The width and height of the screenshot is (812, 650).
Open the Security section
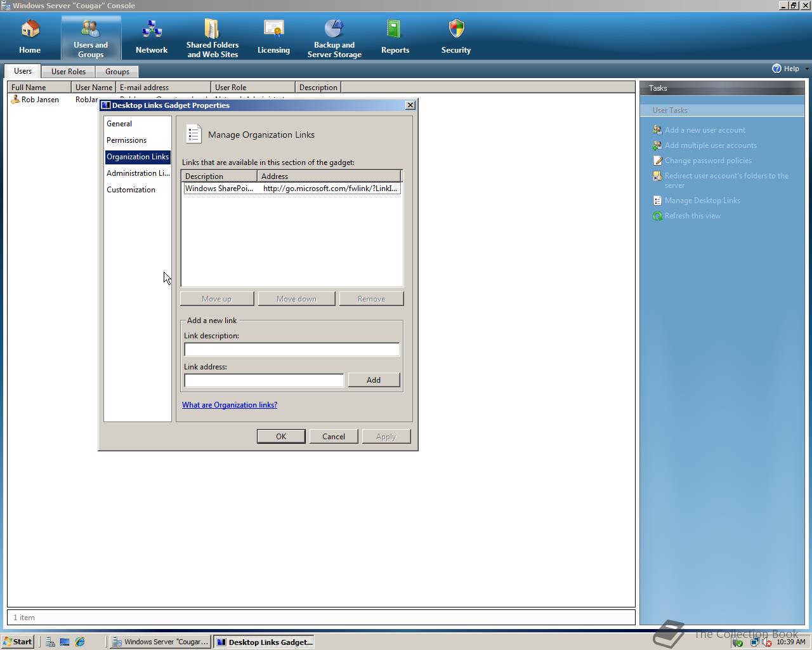point(456,37)
